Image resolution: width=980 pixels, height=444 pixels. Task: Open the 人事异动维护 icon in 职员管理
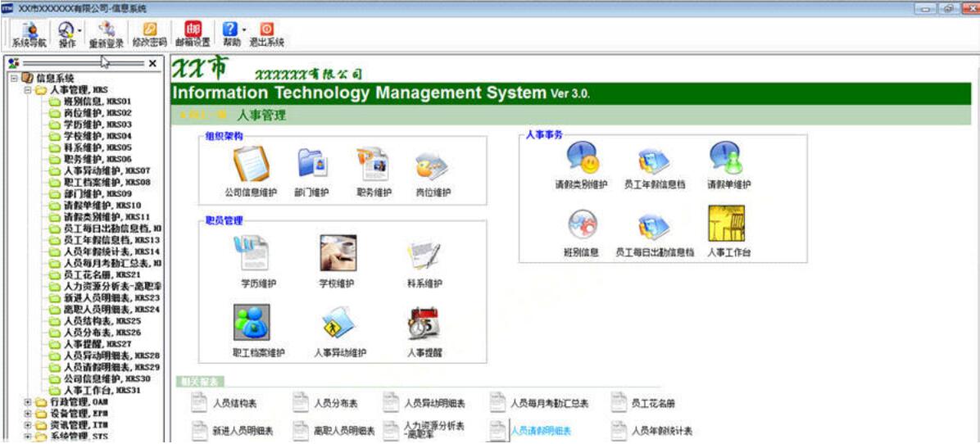pos(338,323)
